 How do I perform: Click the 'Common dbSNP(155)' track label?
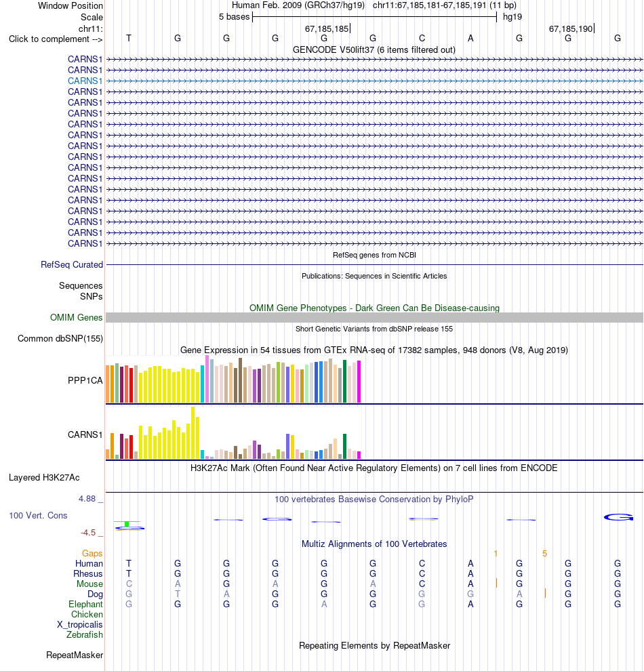coord(60,338)
